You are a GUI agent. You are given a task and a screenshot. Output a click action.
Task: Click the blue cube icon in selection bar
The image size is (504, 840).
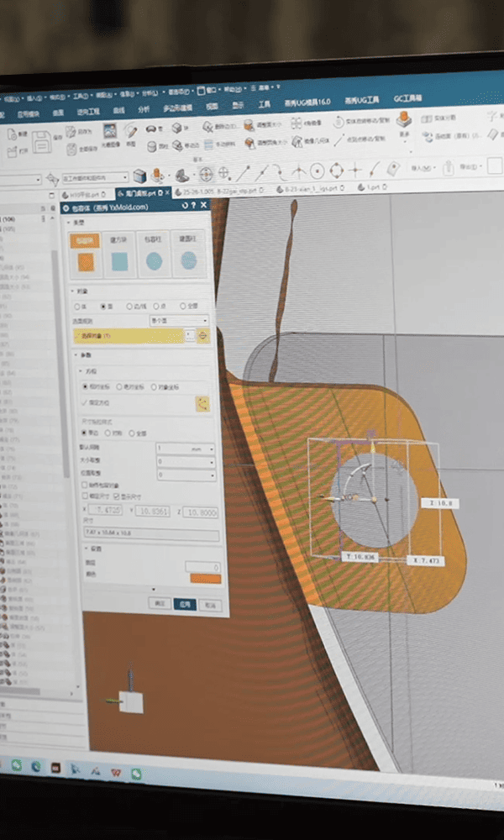pos(139,176)
